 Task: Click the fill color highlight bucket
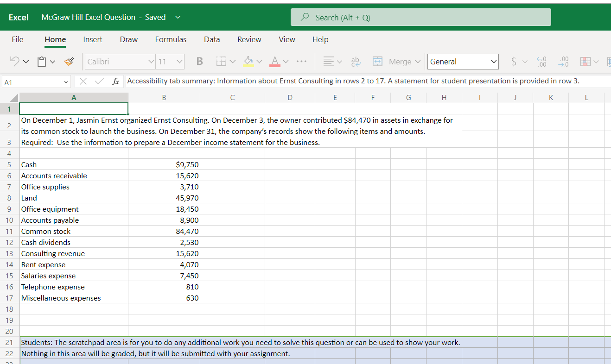[x=248, y=62]
